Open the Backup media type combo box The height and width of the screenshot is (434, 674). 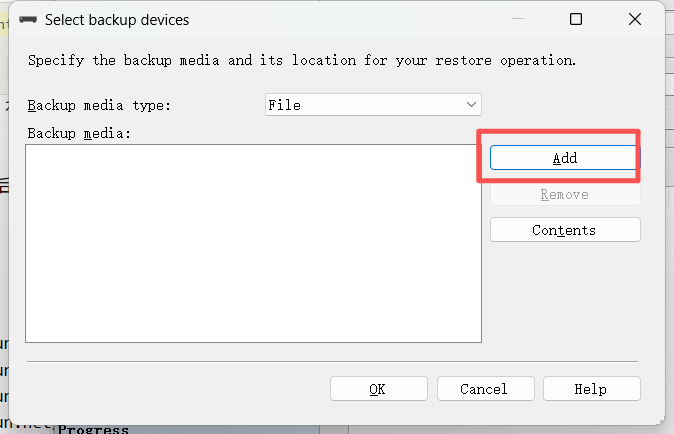[373, 105]
